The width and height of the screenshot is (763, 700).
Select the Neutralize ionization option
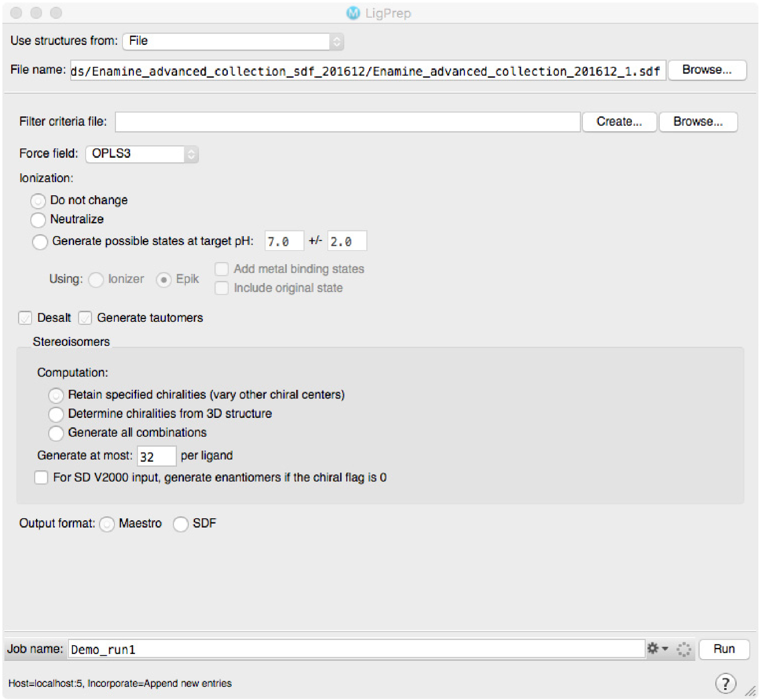pyautogui.click(x=38, y=219)
